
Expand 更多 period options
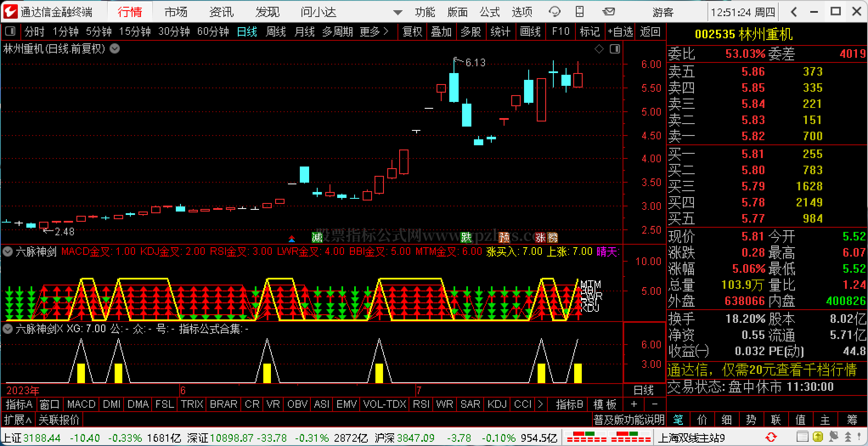pyautogui.click(x=374, y=31)
